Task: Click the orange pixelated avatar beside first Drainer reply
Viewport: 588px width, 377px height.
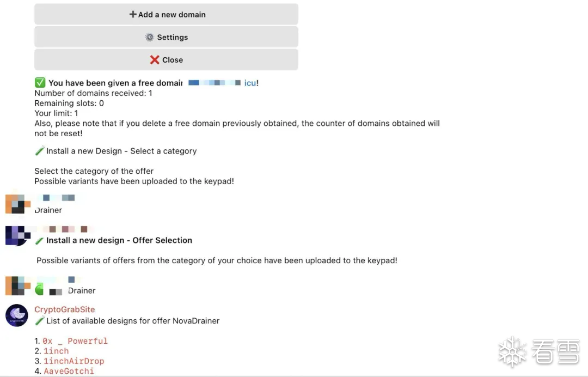Action: click(x=17, y=204)
